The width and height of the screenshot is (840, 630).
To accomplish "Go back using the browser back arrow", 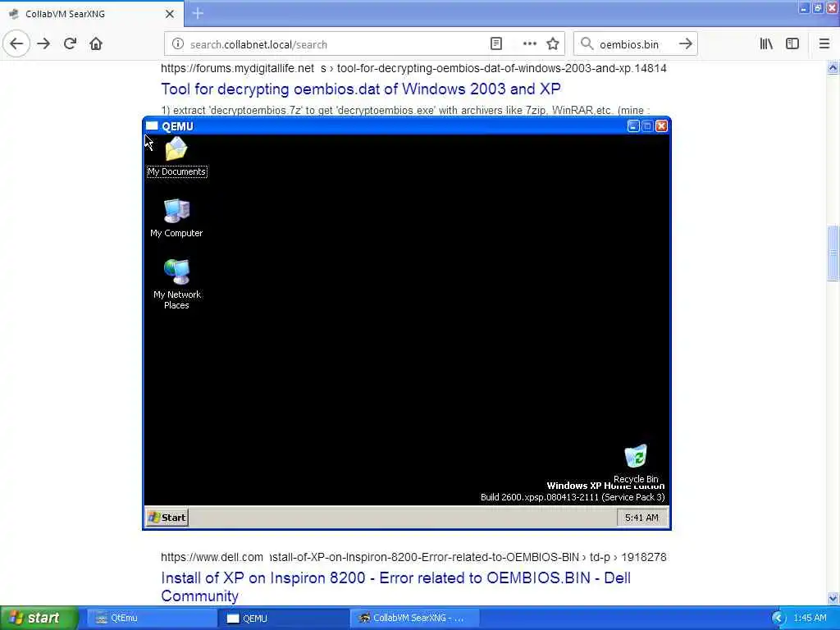I will pos(16,44).
